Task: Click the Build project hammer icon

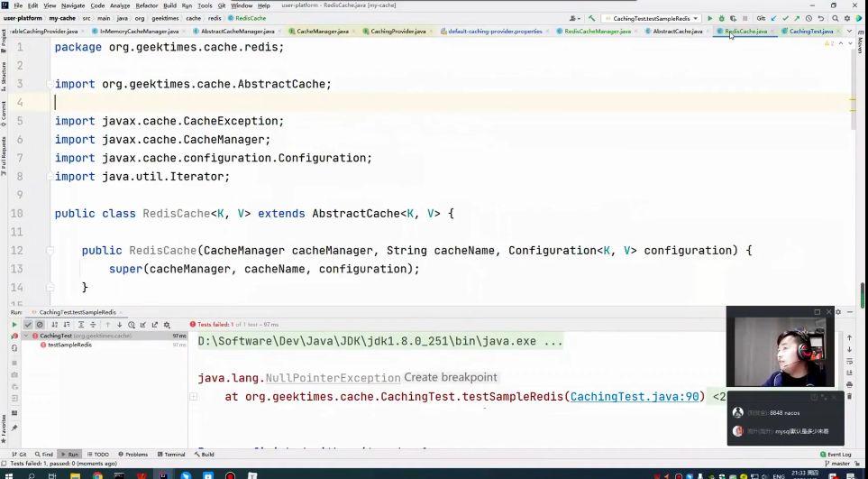Action: coord(591,18)
